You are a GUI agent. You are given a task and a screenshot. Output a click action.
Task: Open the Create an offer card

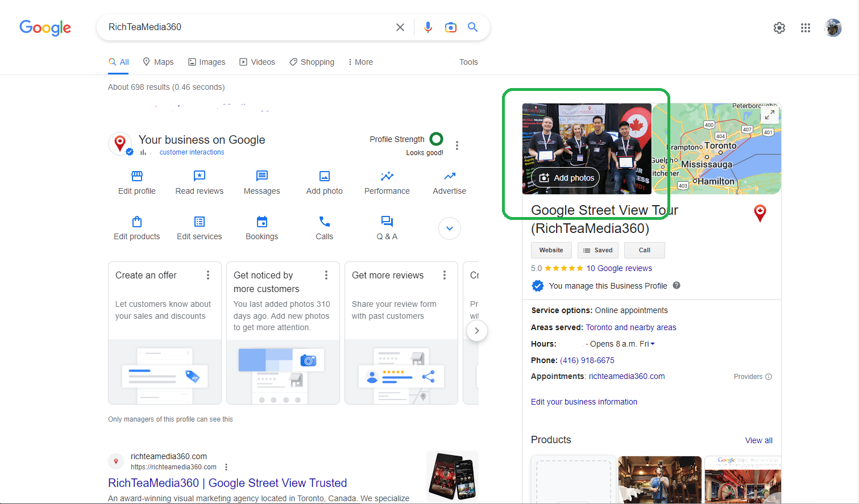(x=165, y=333)
